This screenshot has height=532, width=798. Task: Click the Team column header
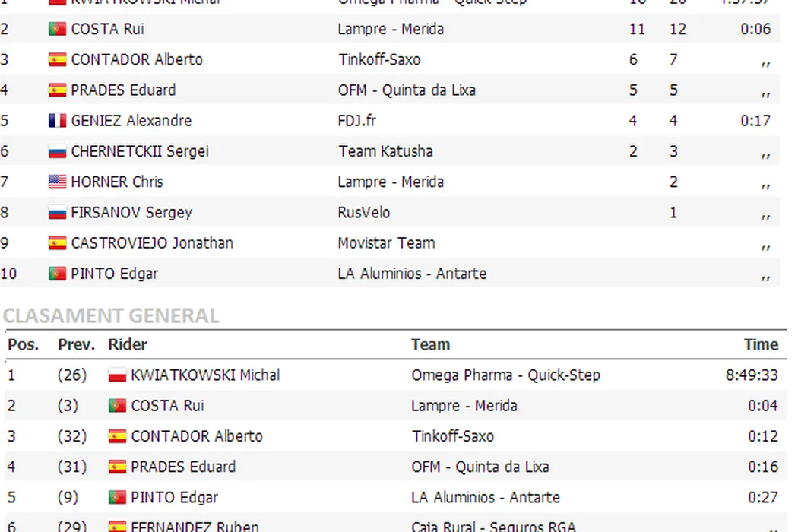430,345
